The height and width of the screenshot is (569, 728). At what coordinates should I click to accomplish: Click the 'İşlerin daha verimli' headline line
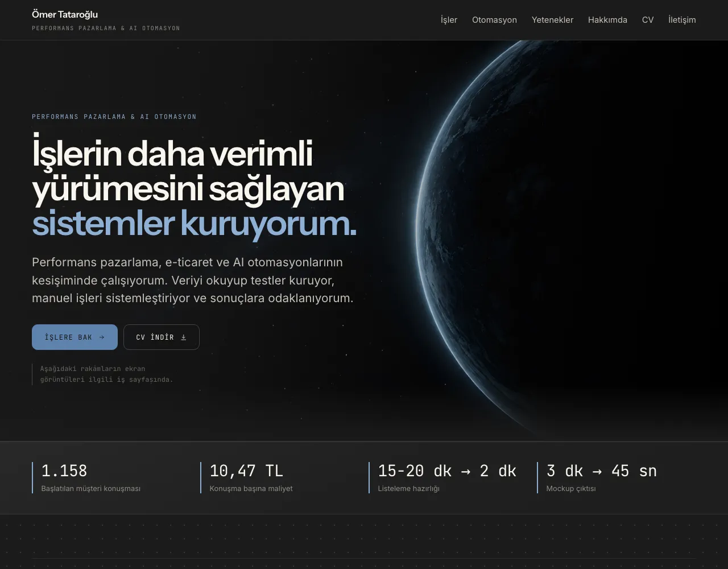click(x=172, y=154)
